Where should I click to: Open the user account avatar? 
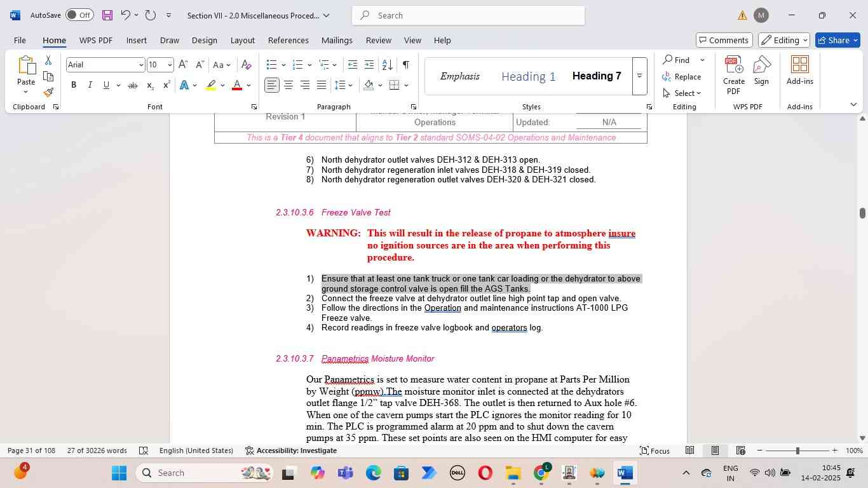coord(761,15)
